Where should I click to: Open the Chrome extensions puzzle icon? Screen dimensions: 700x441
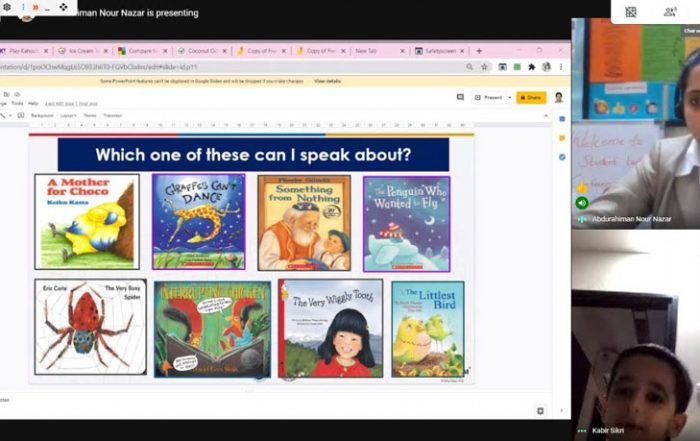tap(531, 67)
